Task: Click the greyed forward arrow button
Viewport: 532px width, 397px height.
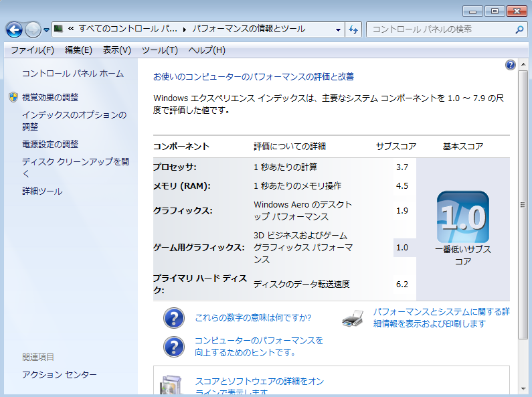Action: coord(33,30)
